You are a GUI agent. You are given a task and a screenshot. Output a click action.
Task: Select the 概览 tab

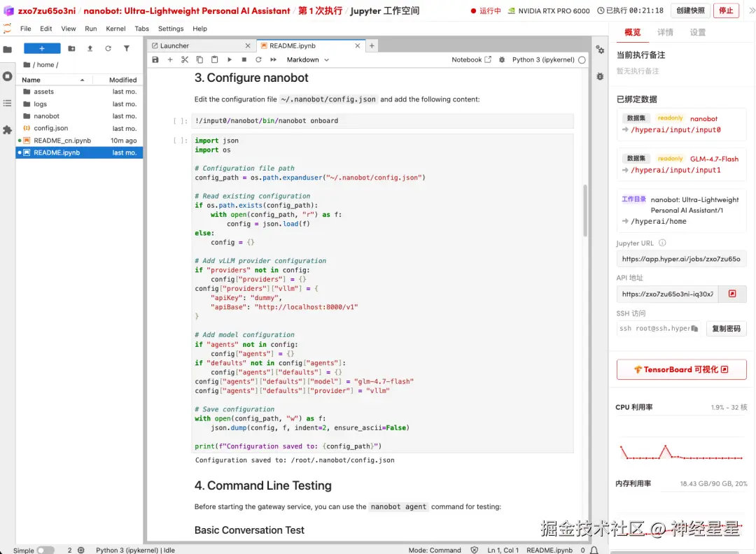point(633,32)
